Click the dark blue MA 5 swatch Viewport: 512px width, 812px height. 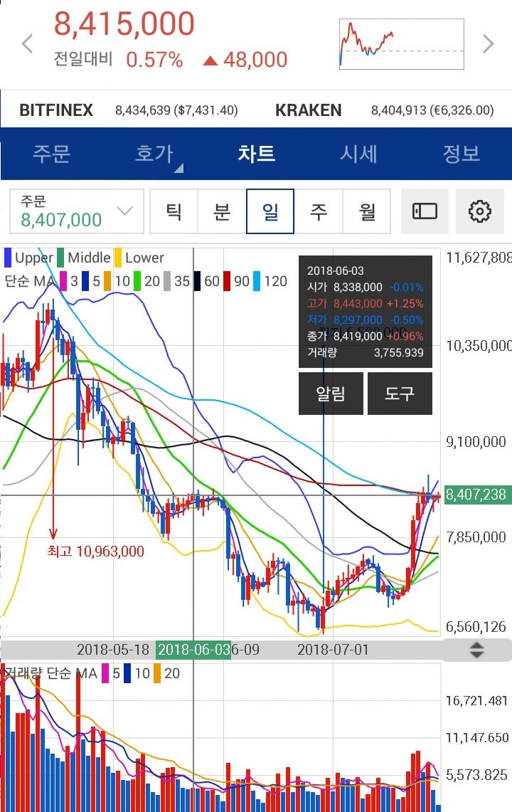point(85,281)
